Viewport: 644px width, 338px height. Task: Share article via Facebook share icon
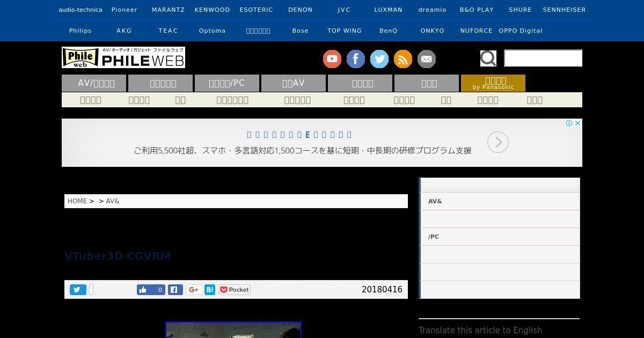[175, 290]
